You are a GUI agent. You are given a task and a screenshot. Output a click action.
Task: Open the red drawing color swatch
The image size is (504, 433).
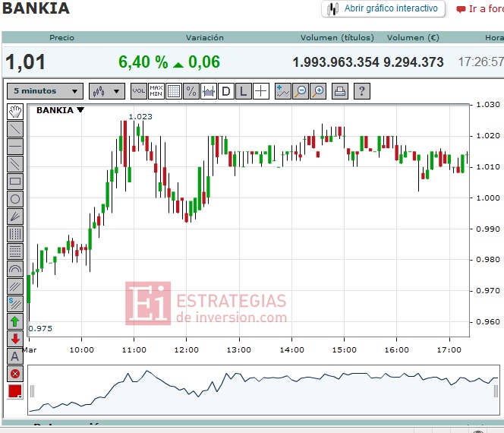pos(15,391)
